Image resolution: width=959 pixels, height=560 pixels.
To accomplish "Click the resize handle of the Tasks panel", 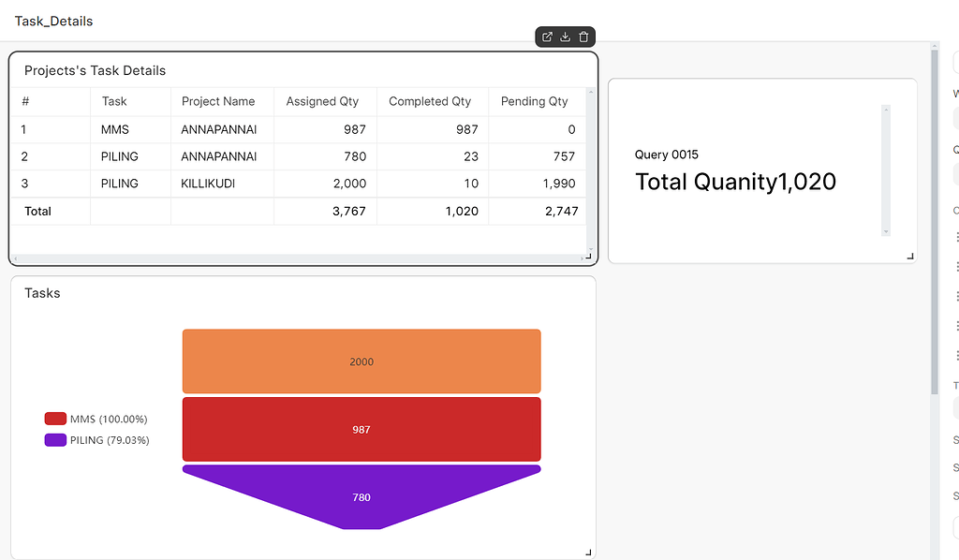I will [x=589, y=551].
